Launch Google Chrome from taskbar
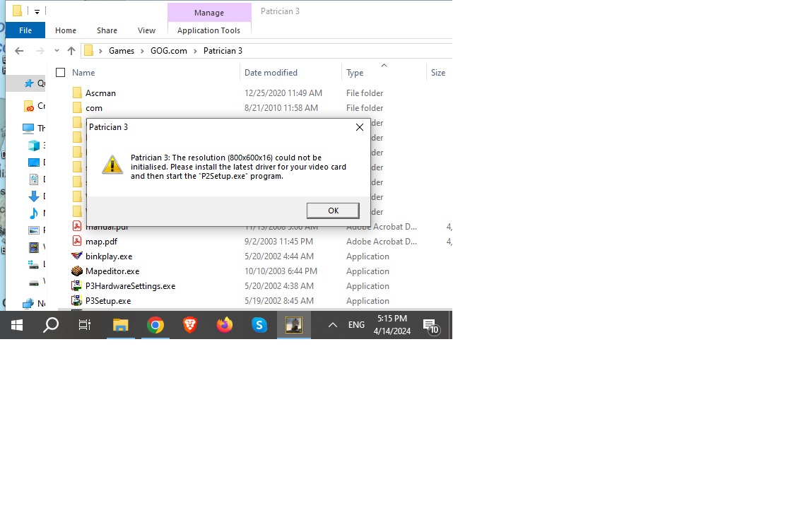Screen dimensions: 800x532 coord(155,325)
